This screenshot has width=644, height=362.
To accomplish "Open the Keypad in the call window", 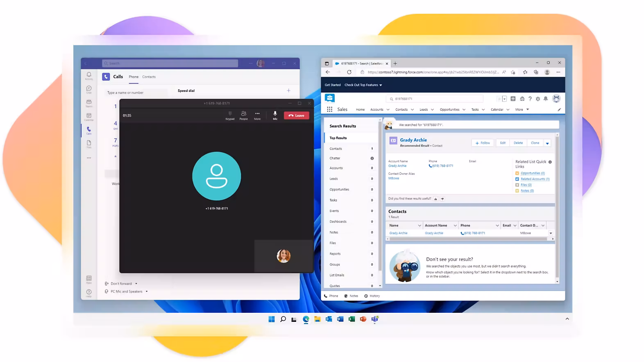I will pyautogui.click(x=230, y=115).
